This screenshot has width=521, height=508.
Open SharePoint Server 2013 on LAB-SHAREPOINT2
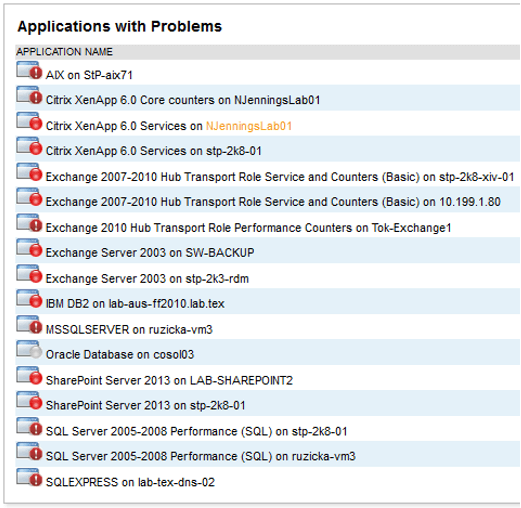pos(169,380)
